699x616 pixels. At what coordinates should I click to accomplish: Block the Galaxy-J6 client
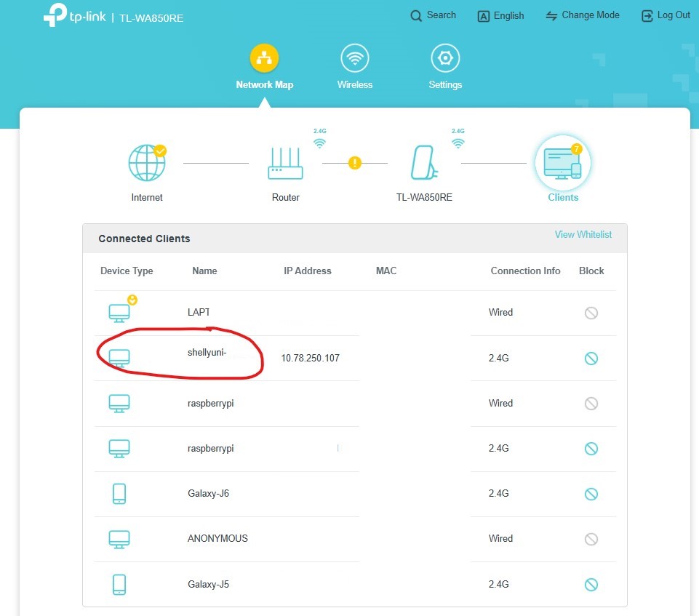(591, 494)
